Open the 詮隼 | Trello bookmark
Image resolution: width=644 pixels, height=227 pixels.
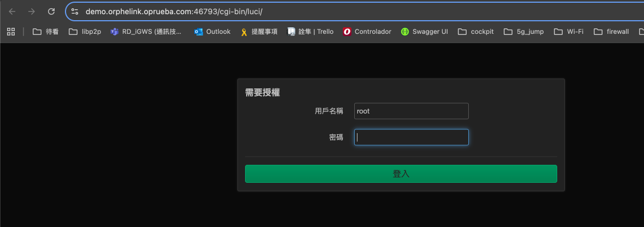point(310,32)
